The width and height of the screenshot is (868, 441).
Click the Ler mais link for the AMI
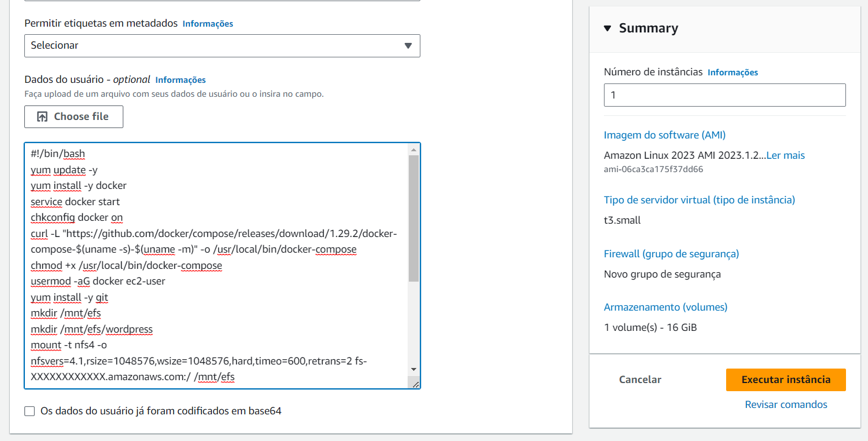tap(785, 155)
